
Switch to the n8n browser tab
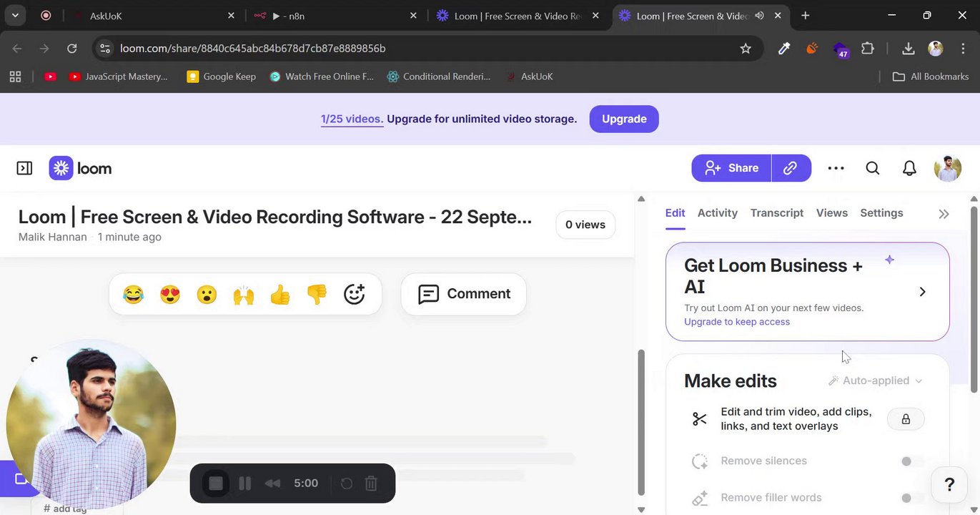click(335, 16)
